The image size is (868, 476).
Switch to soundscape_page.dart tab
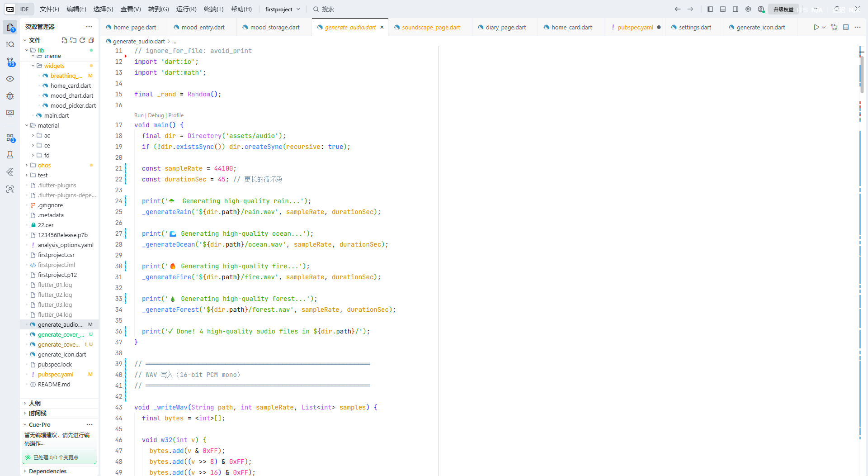[x=430, y=27]
